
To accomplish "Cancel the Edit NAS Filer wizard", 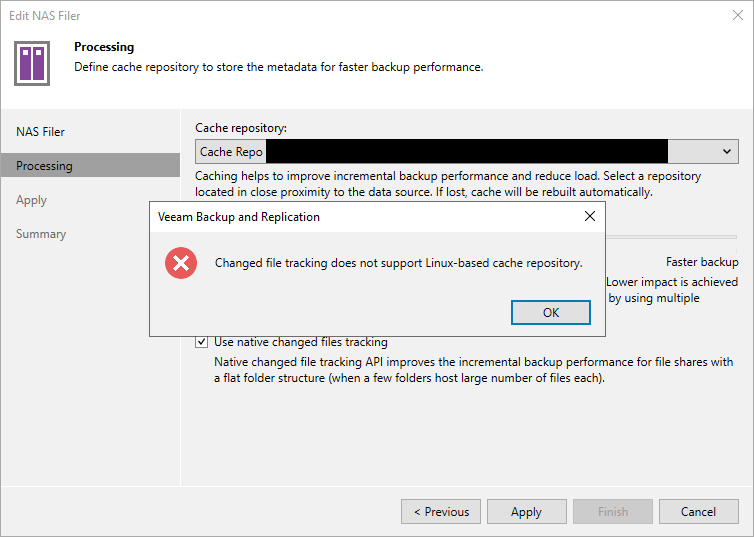I will (698, 512).
